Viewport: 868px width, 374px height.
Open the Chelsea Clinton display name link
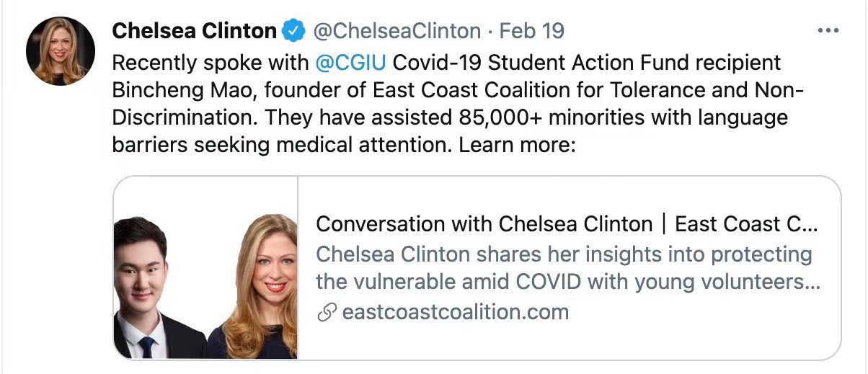194,31
